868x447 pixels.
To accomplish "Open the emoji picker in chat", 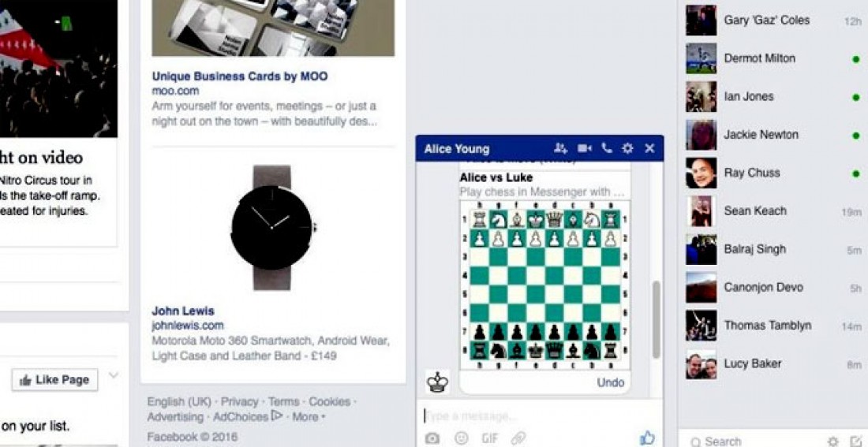I will click(461, 438).
